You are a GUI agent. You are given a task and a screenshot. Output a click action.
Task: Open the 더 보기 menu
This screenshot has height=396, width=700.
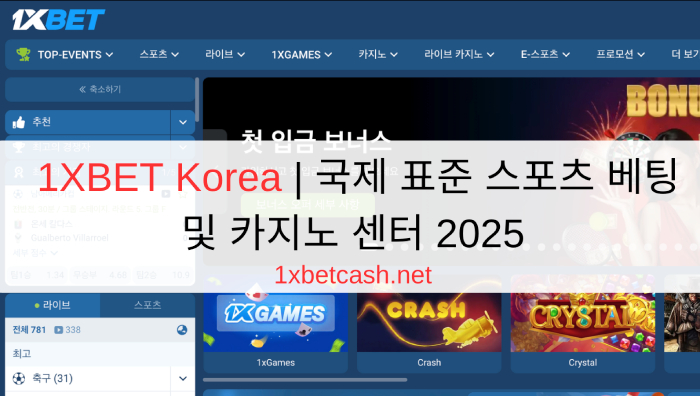pyautogui.click(x=685, y=54)
